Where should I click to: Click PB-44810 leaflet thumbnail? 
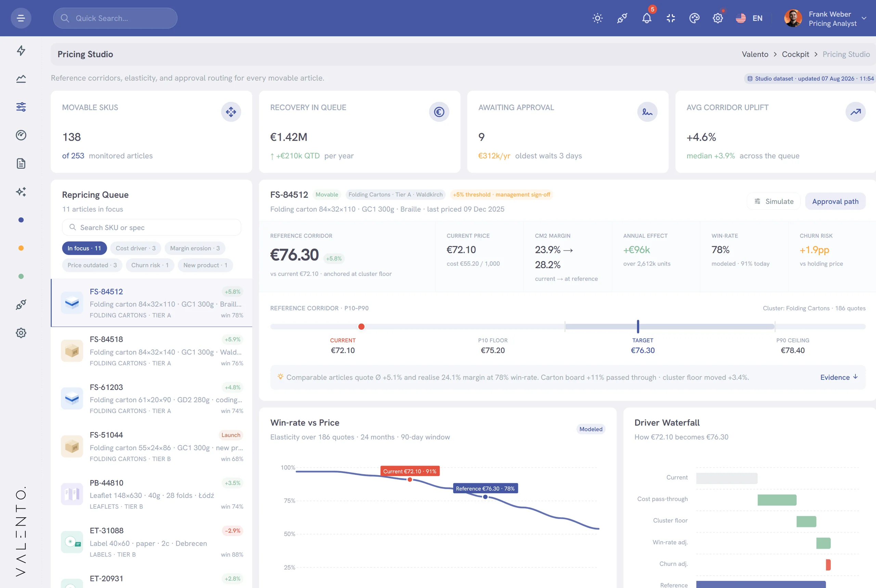click(x=72, y=494)
